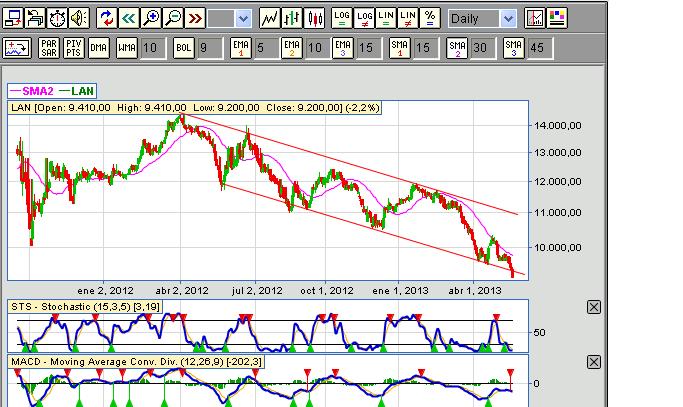683x407 pixels.
Task: Open the color palette settings icon
Action: [557, 18]
